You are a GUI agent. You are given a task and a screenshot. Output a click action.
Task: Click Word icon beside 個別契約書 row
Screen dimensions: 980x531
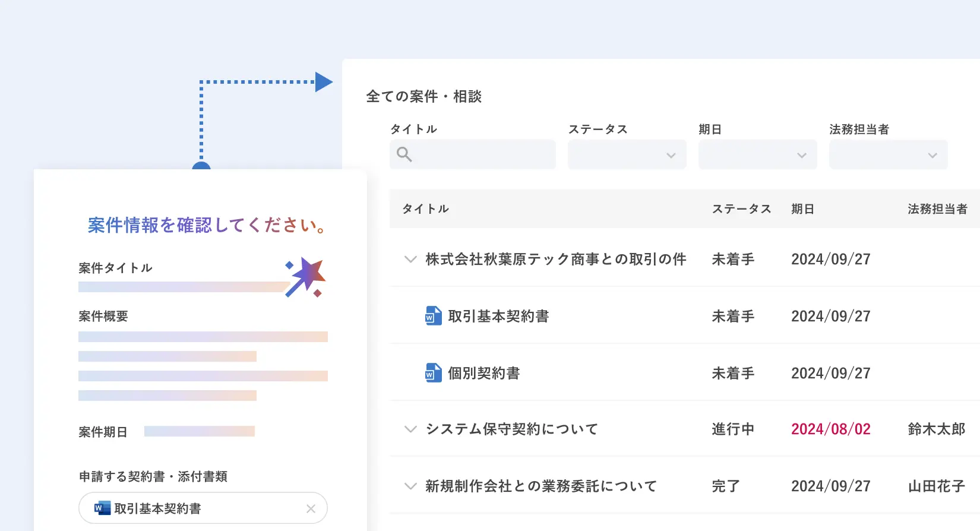[x=434, y=373]
